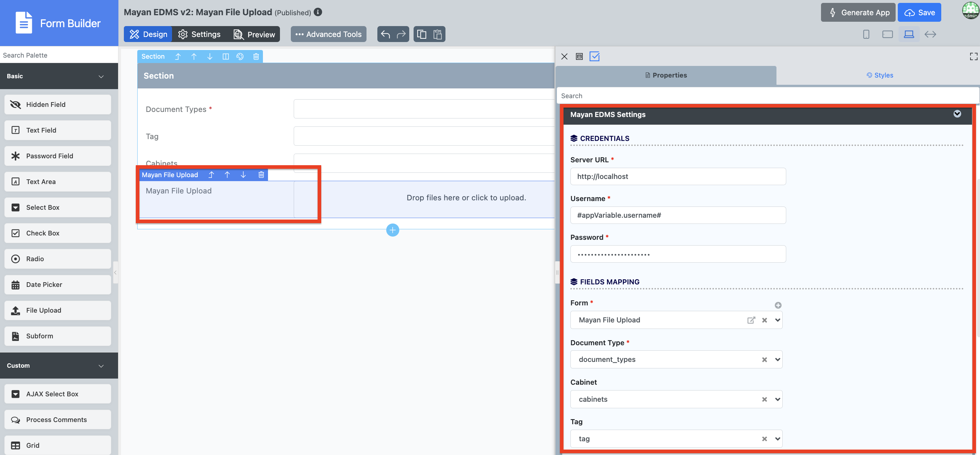The width and height of the screenshot is (980, 455).
Task: Click the paste element icon
Action: pos(437,34)
